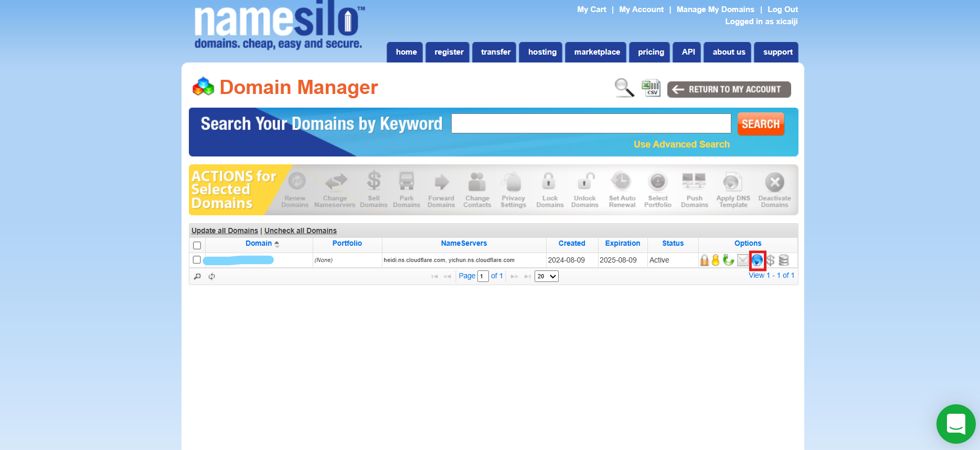Check the select-all domains header checkbox
Image resolution: width=980 pixels, height=450 pixels.
(197, 245)
